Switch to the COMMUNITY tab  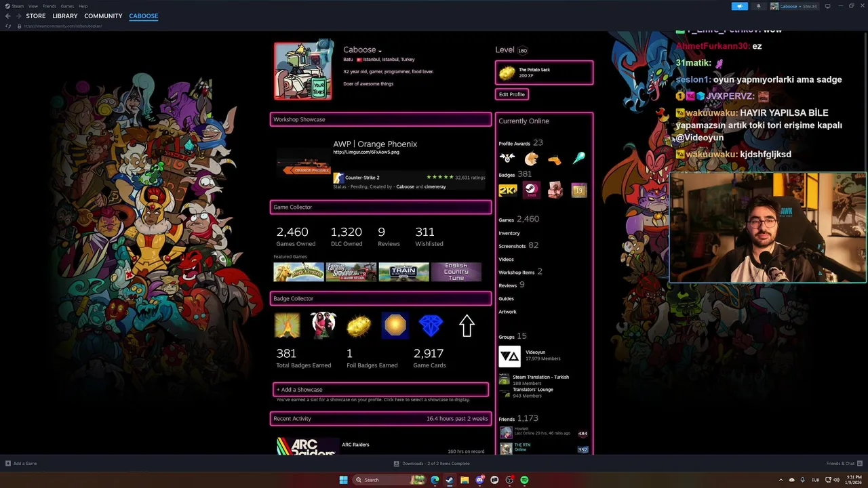pyautogui.click(x=103, y=16)
